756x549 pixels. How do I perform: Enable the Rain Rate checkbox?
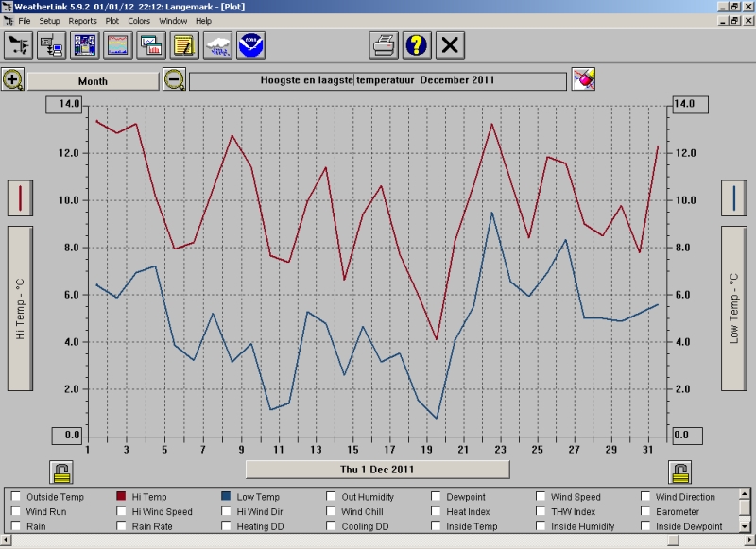pyautogui.click(x=121, y=526)
